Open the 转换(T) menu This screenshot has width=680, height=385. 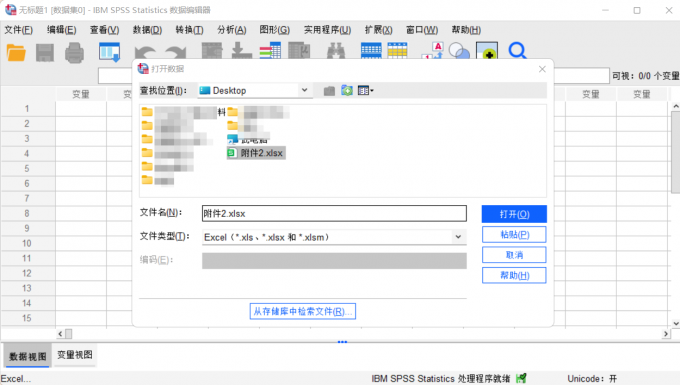point(190,30)
